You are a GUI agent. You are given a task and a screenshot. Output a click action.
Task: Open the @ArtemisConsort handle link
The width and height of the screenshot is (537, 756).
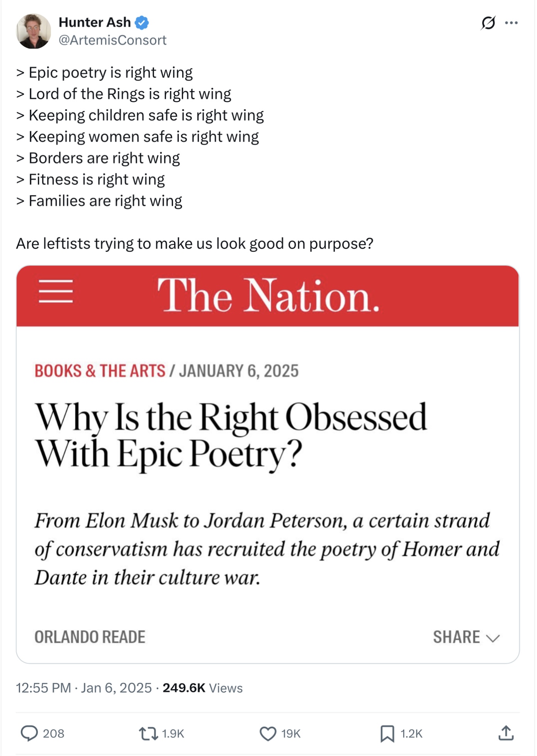[x=112, y=40]
